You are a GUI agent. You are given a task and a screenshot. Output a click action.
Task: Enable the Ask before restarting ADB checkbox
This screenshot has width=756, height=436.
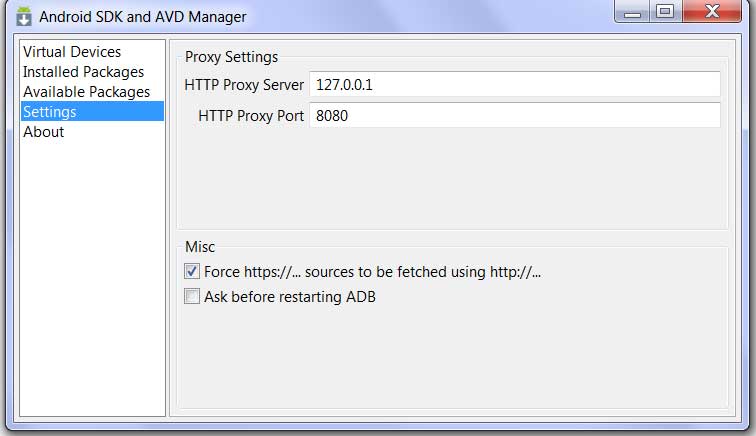pos(192,296)
